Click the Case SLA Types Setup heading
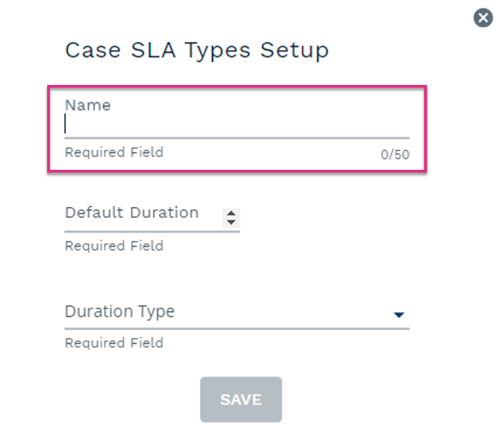The height and width of the screenshot is (439, 504). [197, 51]
